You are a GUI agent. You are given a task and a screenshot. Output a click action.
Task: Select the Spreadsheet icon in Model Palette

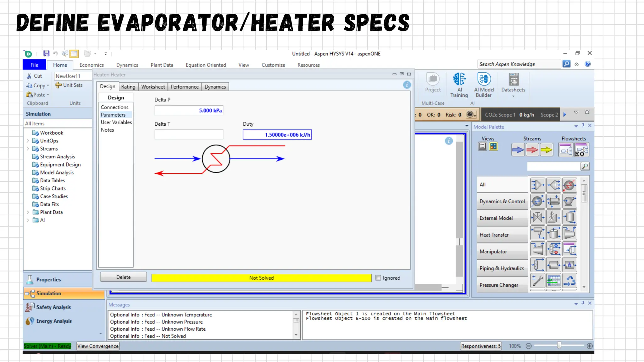point(554,281)
